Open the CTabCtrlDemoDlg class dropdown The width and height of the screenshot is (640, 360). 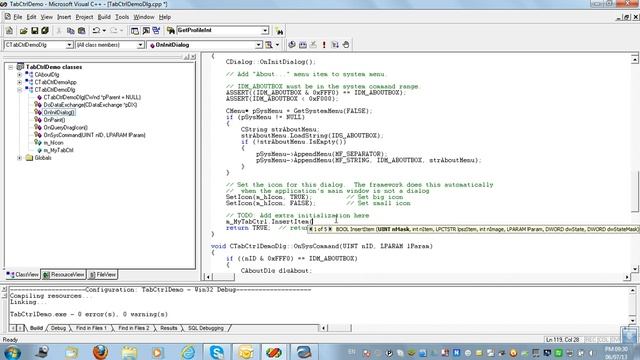(69, 45)
